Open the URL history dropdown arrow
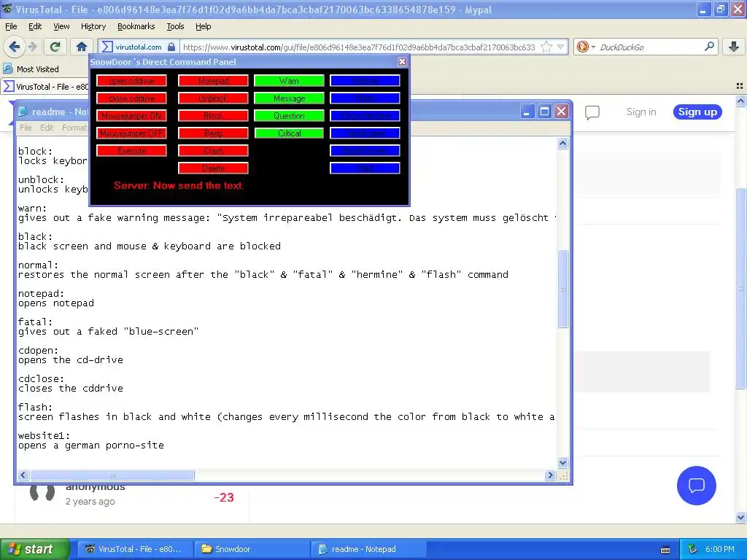This screenshot has height=560, width=747. [561, 47]
